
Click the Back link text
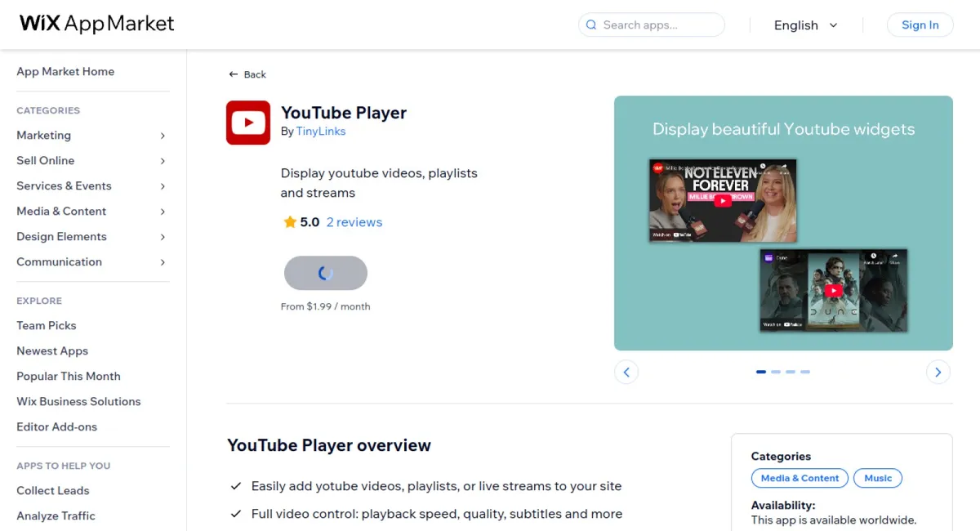click(x=255, y=74)
